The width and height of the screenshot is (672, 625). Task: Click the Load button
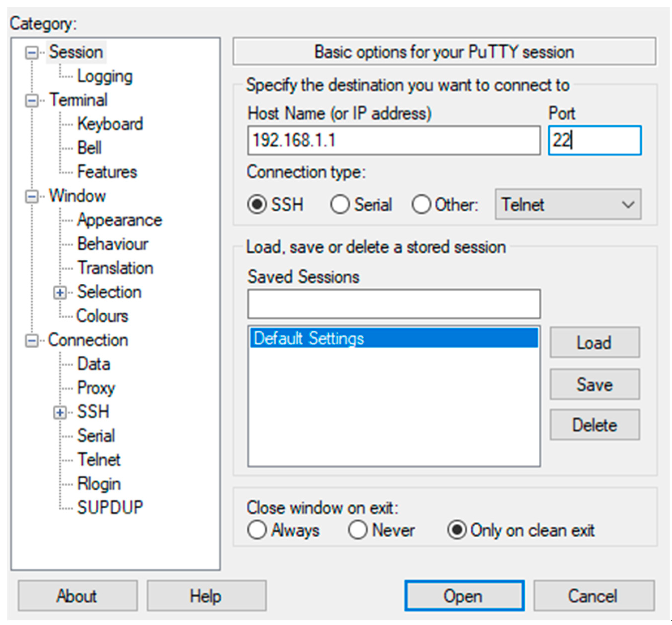(x=594, y=342)
